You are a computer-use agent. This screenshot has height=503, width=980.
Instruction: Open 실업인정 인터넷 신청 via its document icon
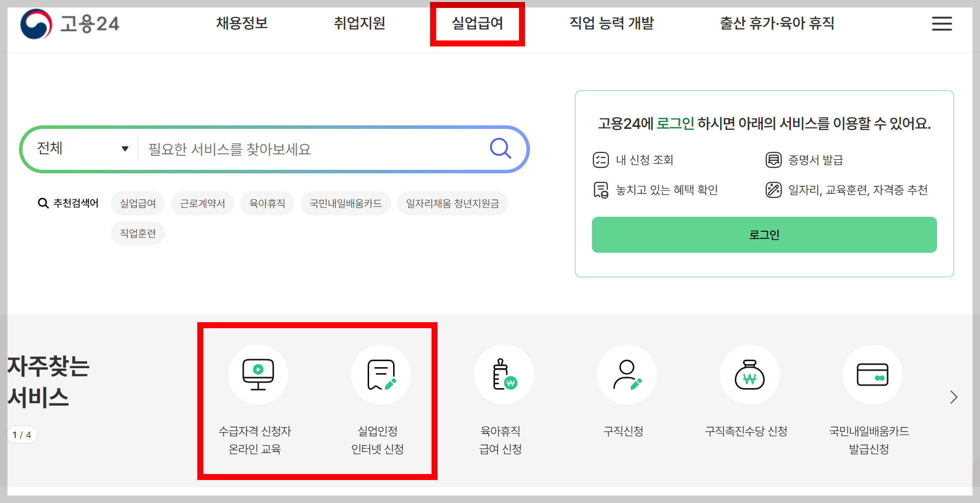tap(381, 375)
